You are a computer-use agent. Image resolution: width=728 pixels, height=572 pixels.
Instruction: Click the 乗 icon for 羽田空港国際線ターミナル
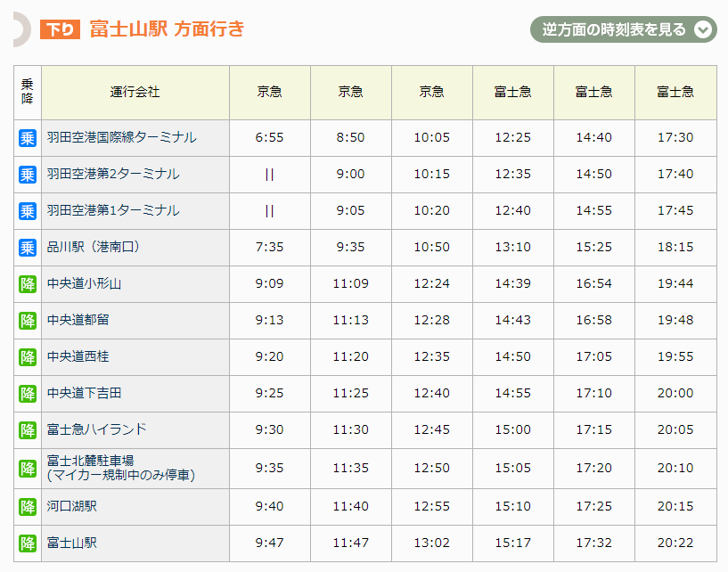pyautogui.click(x=28, y=138)
